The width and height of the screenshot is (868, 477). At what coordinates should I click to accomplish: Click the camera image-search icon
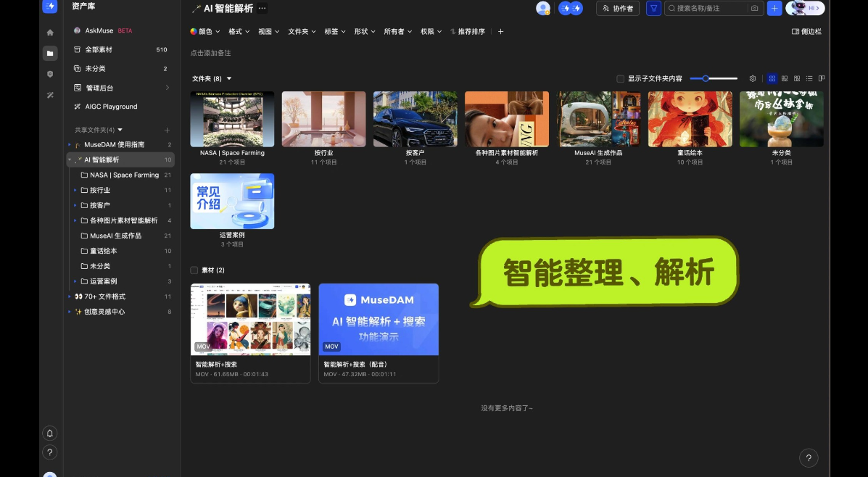(755, 8)
